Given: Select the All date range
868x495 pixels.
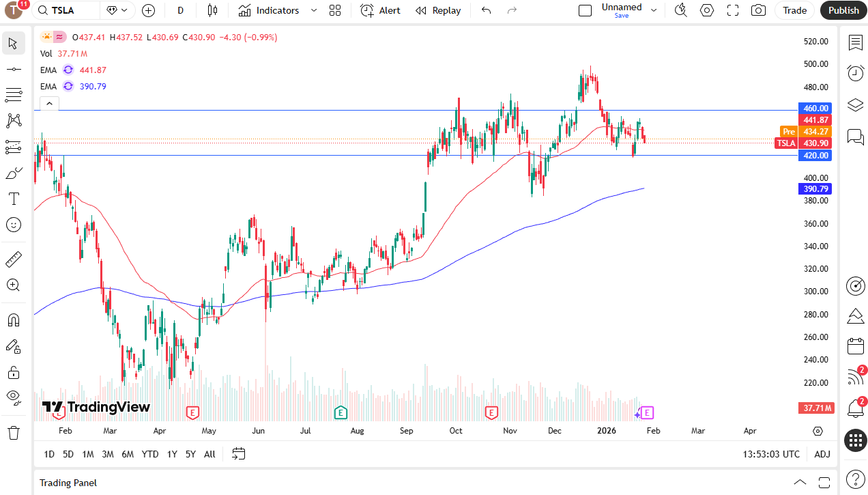Looking at the screenshot, I should 209,454.
